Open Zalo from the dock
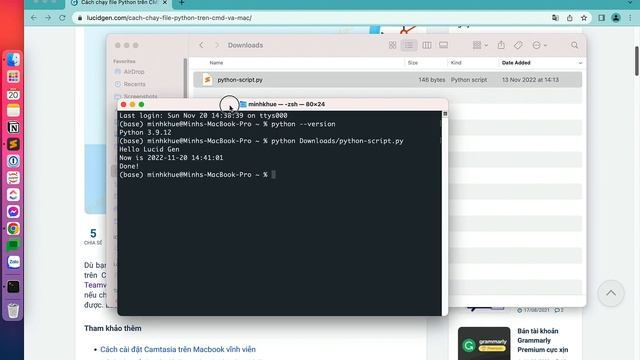The image size is (640, 360). pos(13,262)
